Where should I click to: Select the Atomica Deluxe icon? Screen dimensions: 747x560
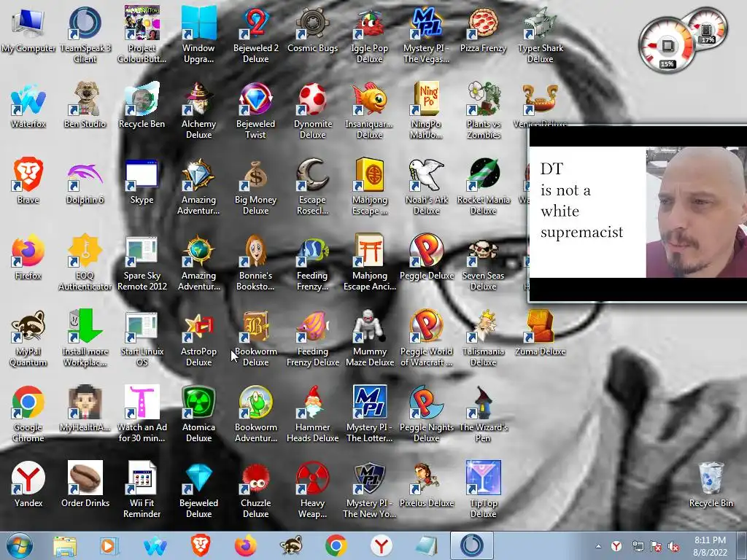(x=198, y=414)
